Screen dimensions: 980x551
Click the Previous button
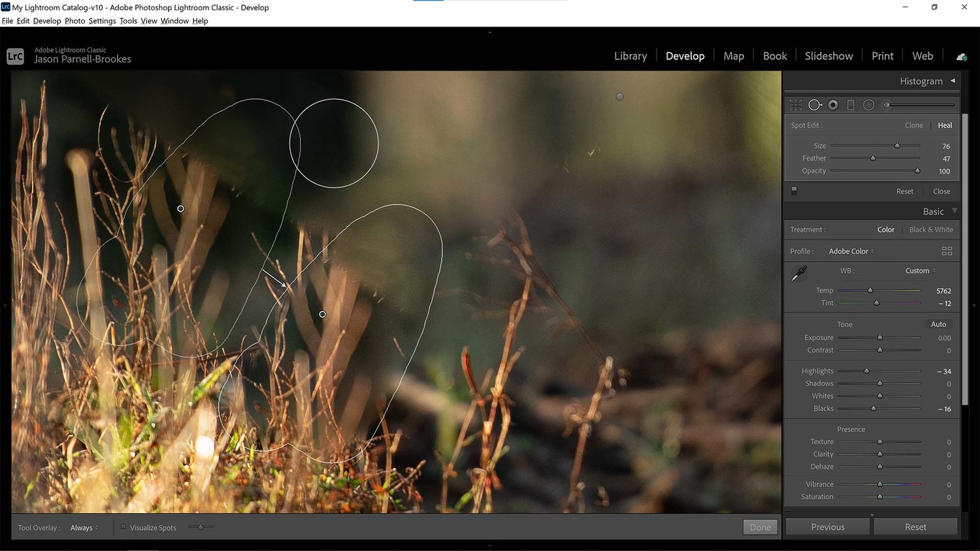point(828,527)
